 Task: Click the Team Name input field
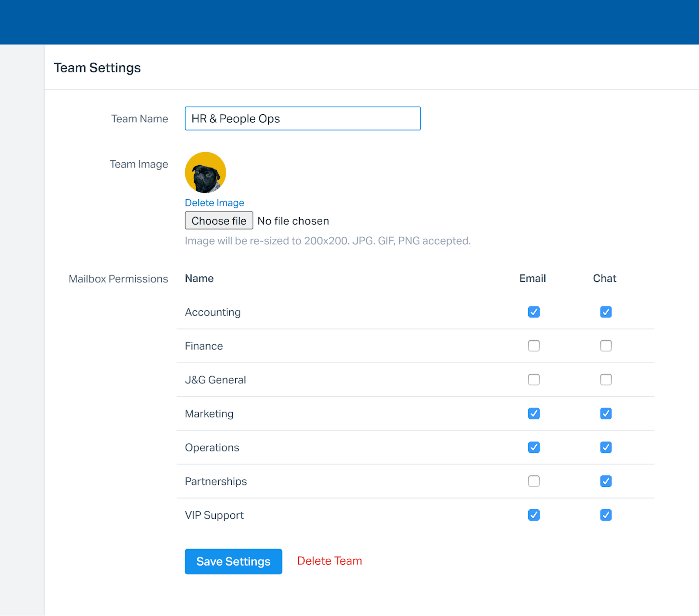tap(303, 118)
